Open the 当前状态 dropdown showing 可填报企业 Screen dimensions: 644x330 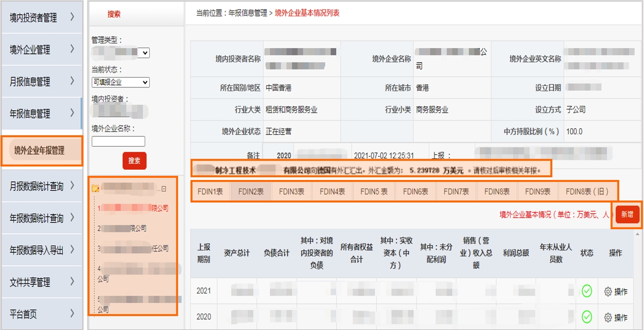[120, 82]
